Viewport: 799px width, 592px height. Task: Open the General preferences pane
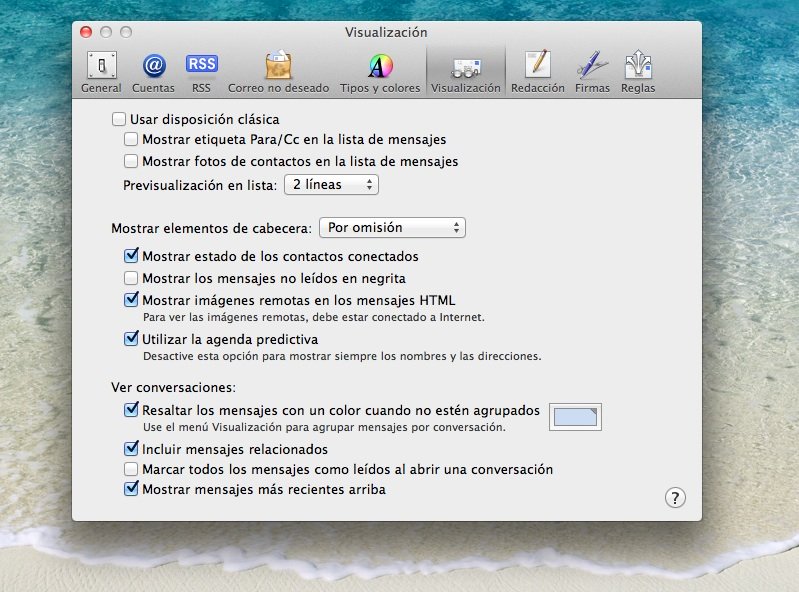coord(101,72)
